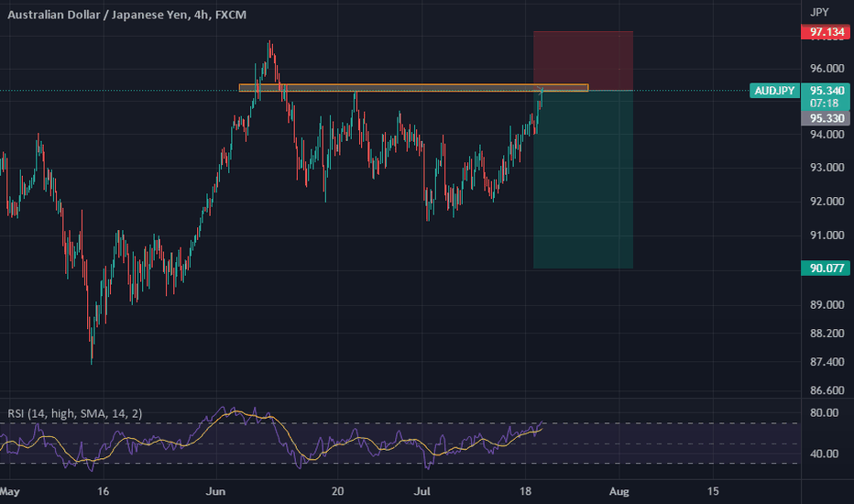Click the 93.000 price axis label
This screenshot has height=504, width=854.
(x=827, y=168)
